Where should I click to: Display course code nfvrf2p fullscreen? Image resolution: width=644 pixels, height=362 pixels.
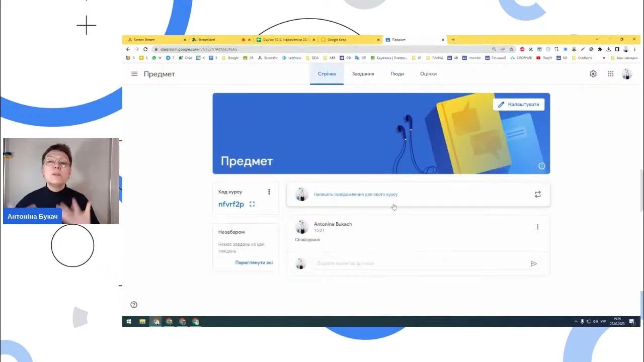(252, 204)
